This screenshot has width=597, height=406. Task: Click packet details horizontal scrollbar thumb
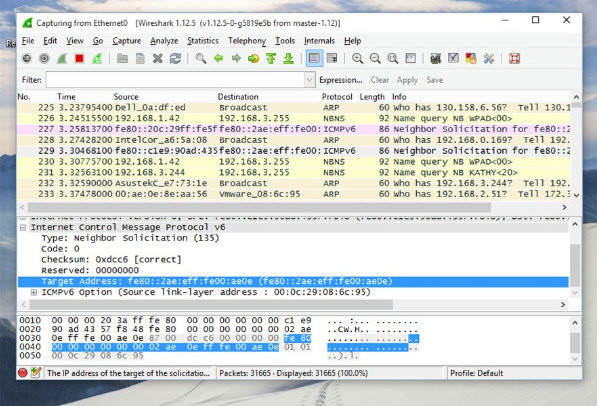pyautogui.click(x=211, y=305)
